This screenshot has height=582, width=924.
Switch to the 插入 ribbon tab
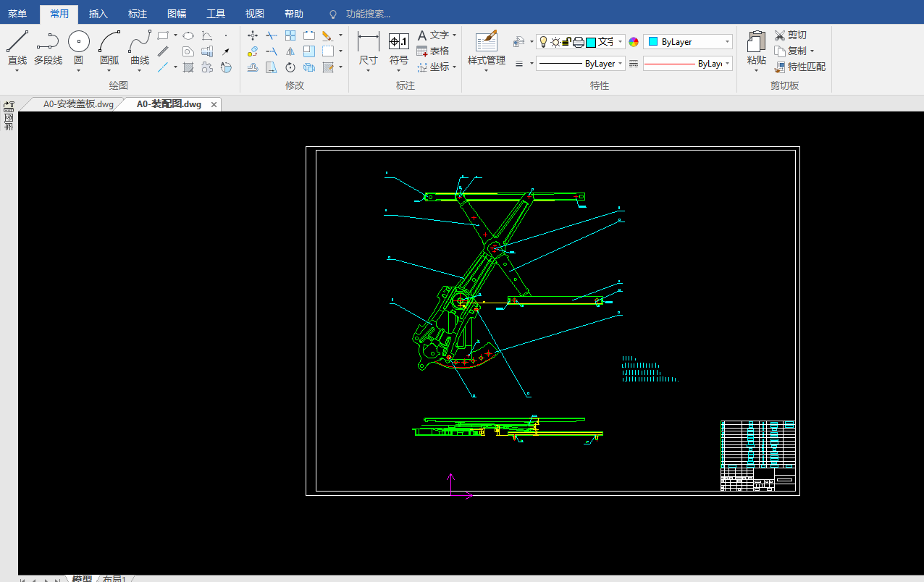coord(98,14)
